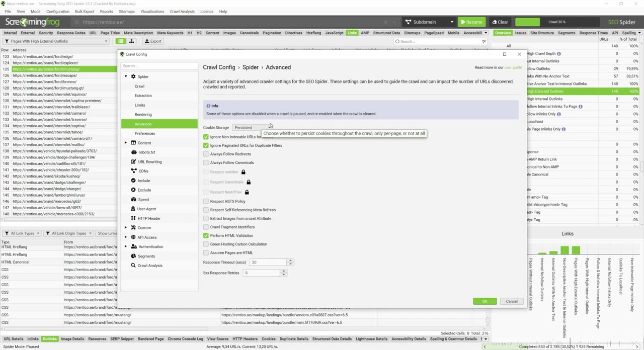Switch to the Page Titles tab
644x350 pixels.
click(110, 33)
